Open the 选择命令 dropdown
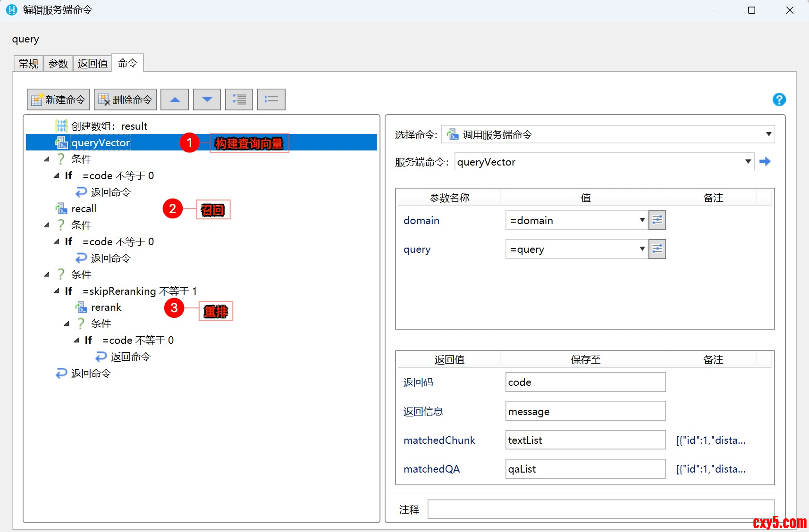The height and width of the screenshot is (532, 809). click(768, 134)
